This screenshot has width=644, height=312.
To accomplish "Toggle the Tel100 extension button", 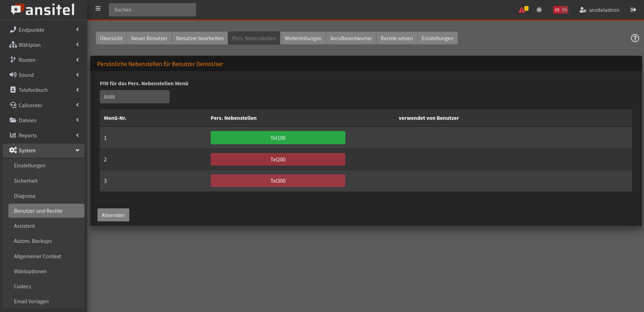I will pos(278,138).
